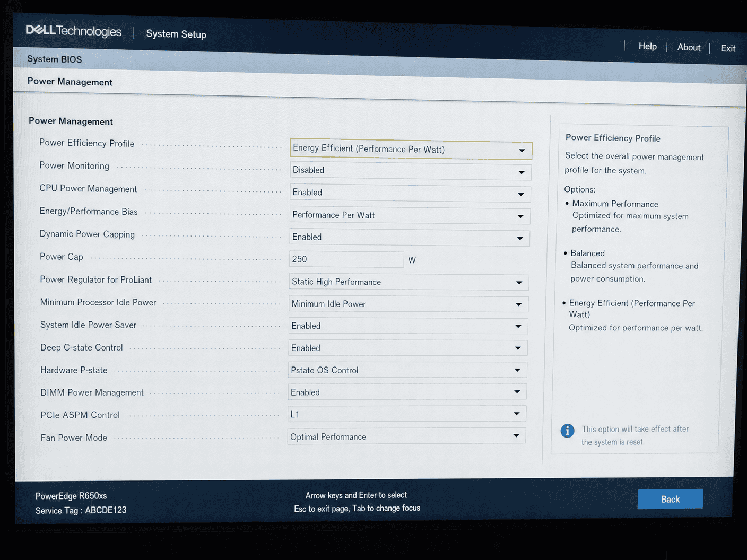Click the Dynamic Power Capping label
This screenshot has width=747, height=560.
coord(87,234)
